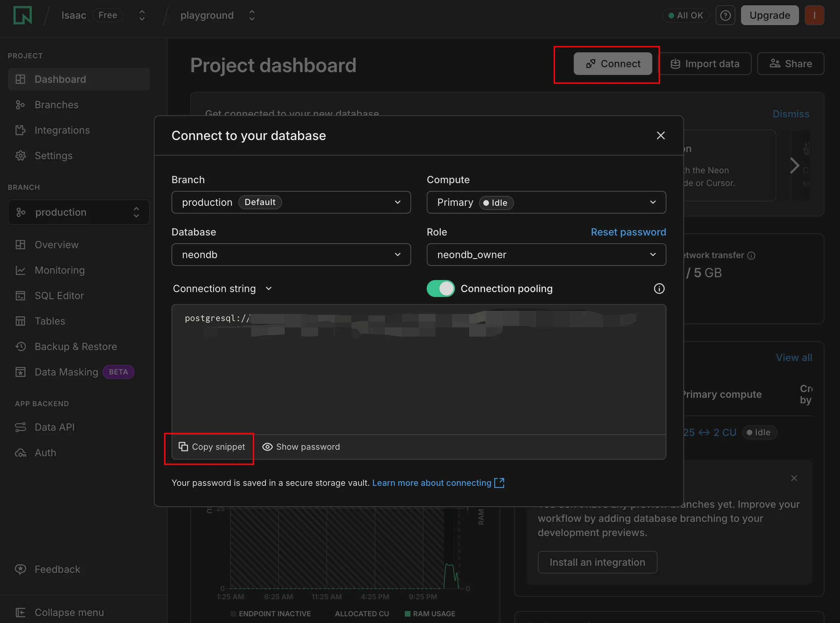Open the help question mark icon
This screenshot has width=840, height=623.
[x=725, y=15]
